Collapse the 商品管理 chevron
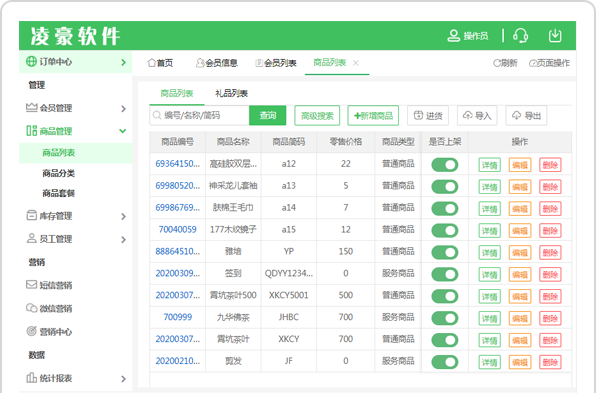The width and height of the screenshot is (596, 393). point(122,131)
